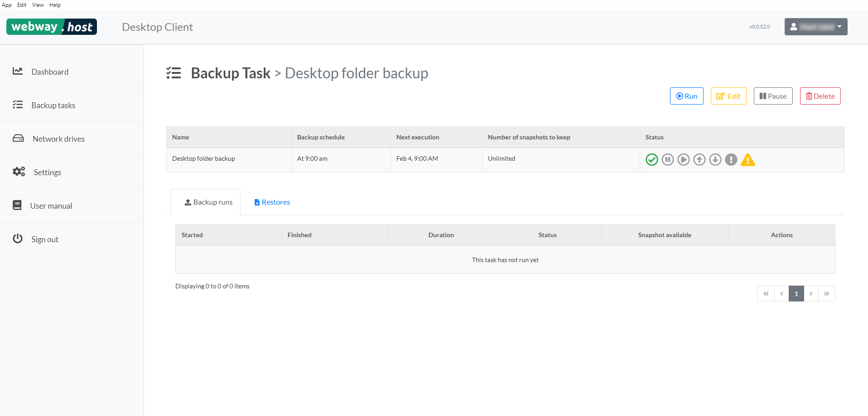Click the pause status icon in the task row
The width and height of the screenshot is (868, 416).
tap(667, 159)
